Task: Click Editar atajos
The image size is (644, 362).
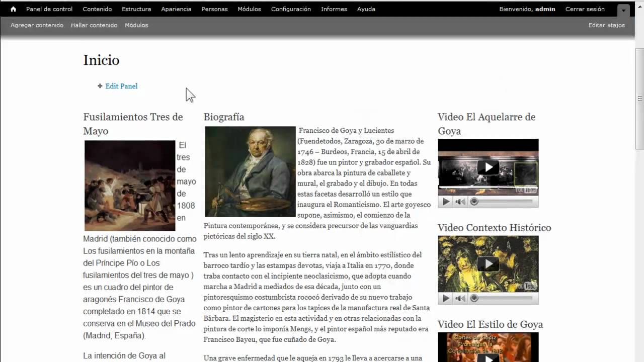Action: 607,25
